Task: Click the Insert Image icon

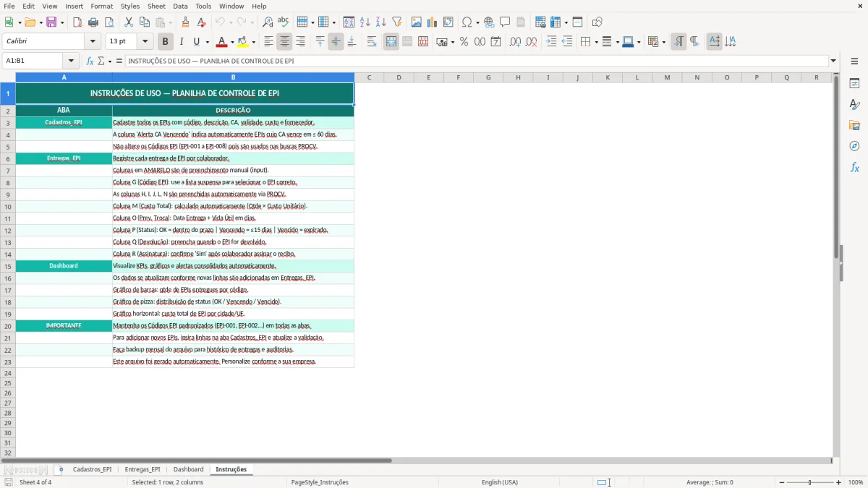Action: tap(416, 22)
